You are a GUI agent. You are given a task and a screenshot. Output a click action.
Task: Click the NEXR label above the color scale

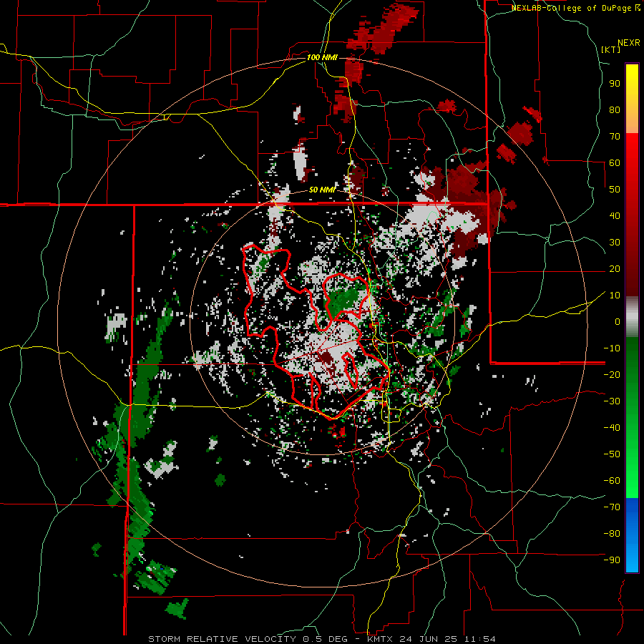629,43
